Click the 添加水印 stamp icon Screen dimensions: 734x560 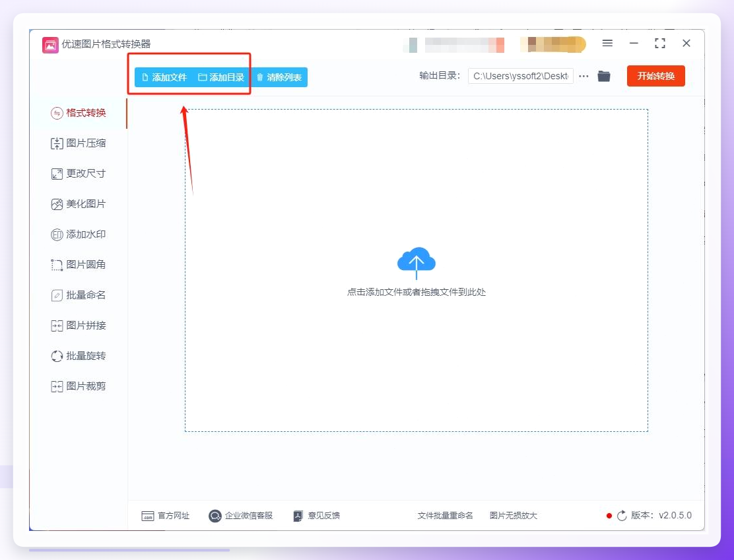tap(57, 234)
